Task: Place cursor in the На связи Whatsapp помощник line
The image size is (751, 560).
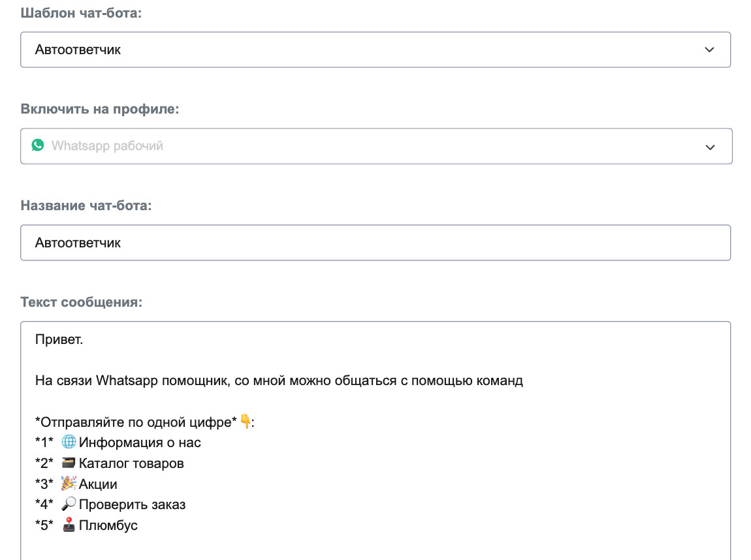Action: click(279, 381)
